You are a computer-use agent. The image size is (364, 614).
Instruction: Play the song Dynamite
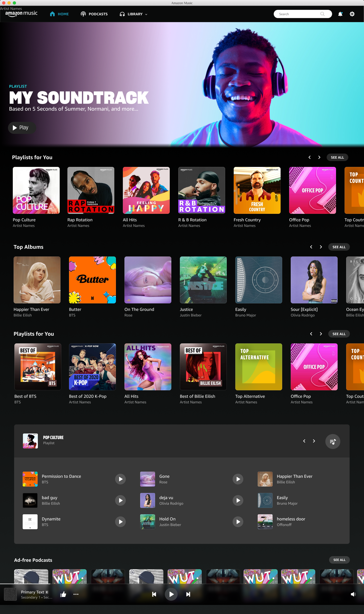click(120, 522)
